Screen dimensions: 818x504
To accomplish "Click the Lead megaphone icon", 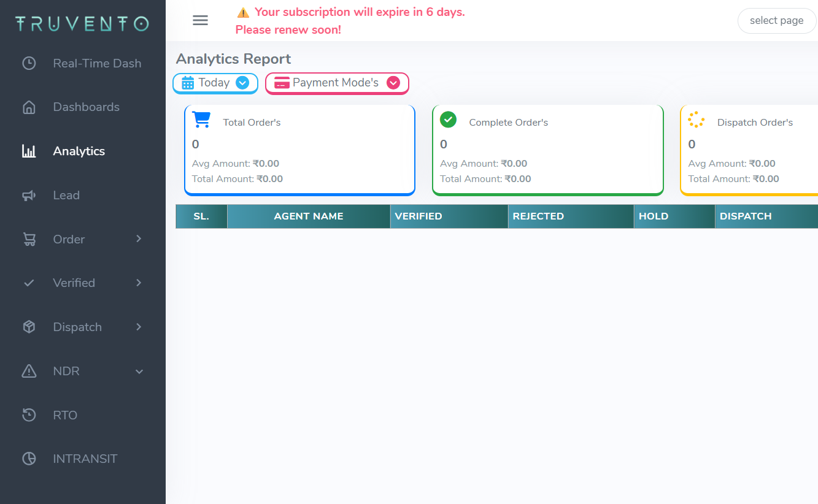I will 29,196.
